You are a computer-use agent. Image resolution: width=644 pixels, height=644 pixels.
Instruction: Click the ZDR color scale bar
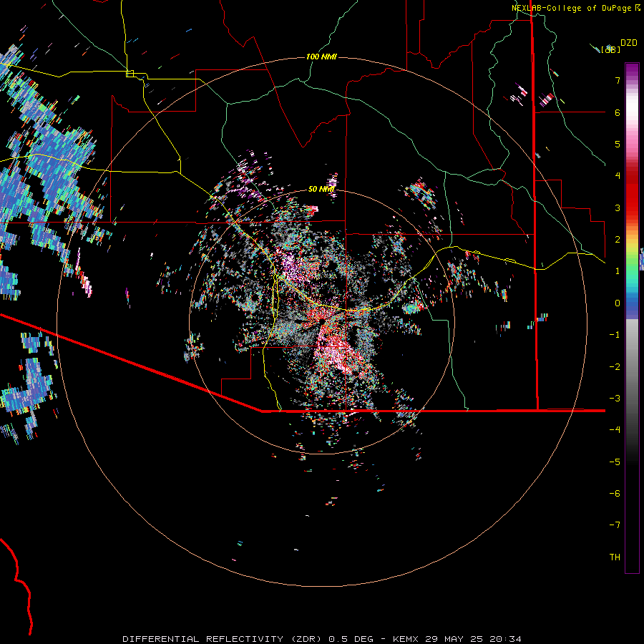[x=632, y=318]
